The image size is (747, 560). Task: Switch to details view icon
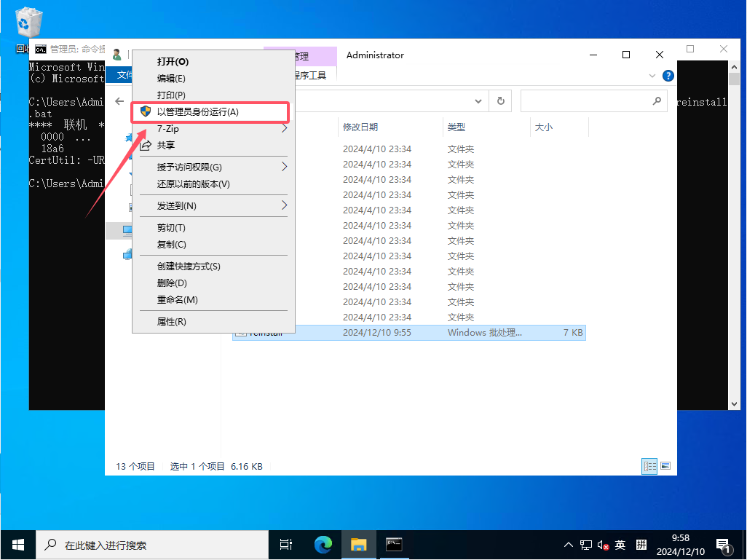pos(650,466)
